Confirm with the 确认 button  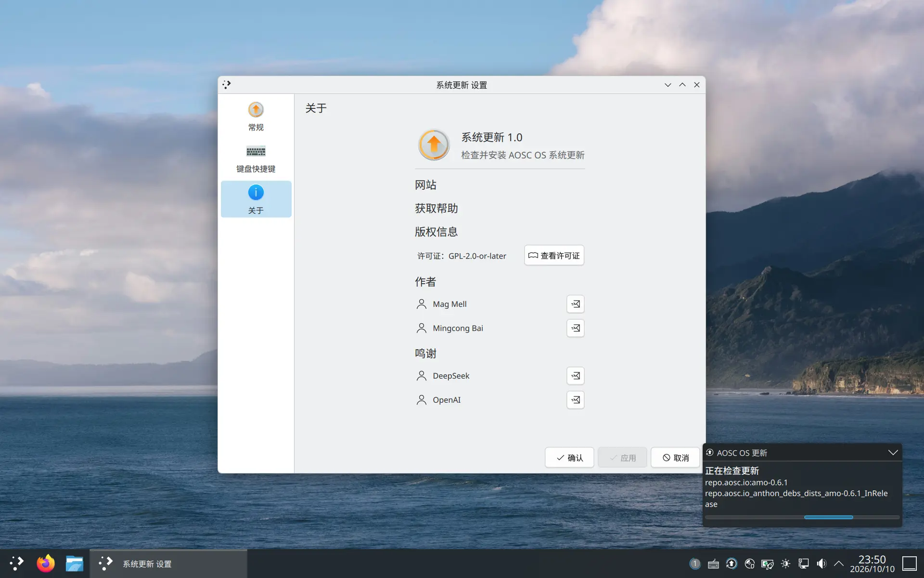click(x=569, y=458)
